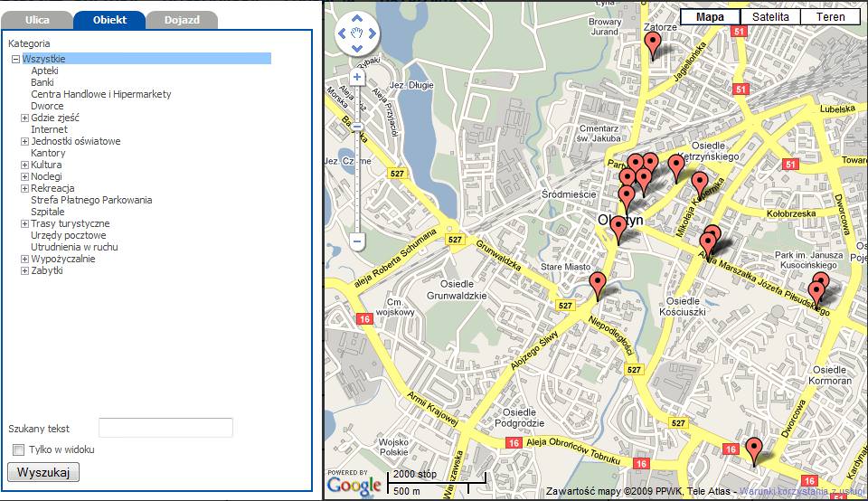868x501 pixels.
Task: Enable the Tylko w widoku checkbox
Action: pos(18,450)
